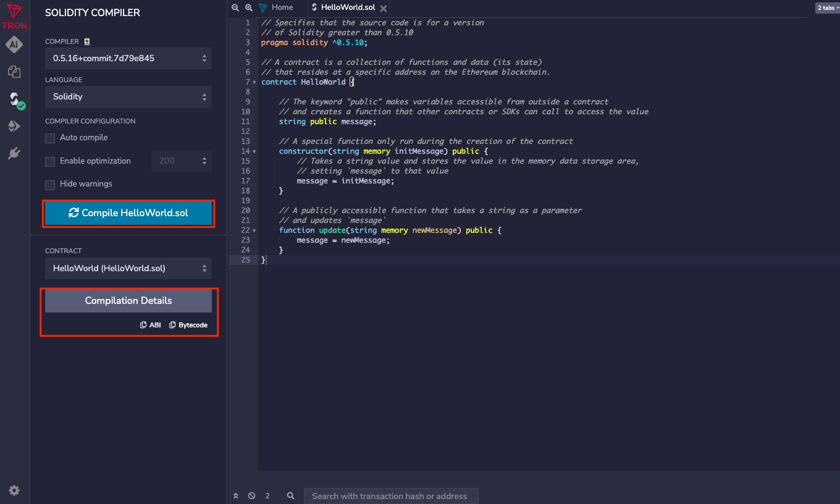
Task: Open the HelloWorld contract selector
Action: click(128, 269)
